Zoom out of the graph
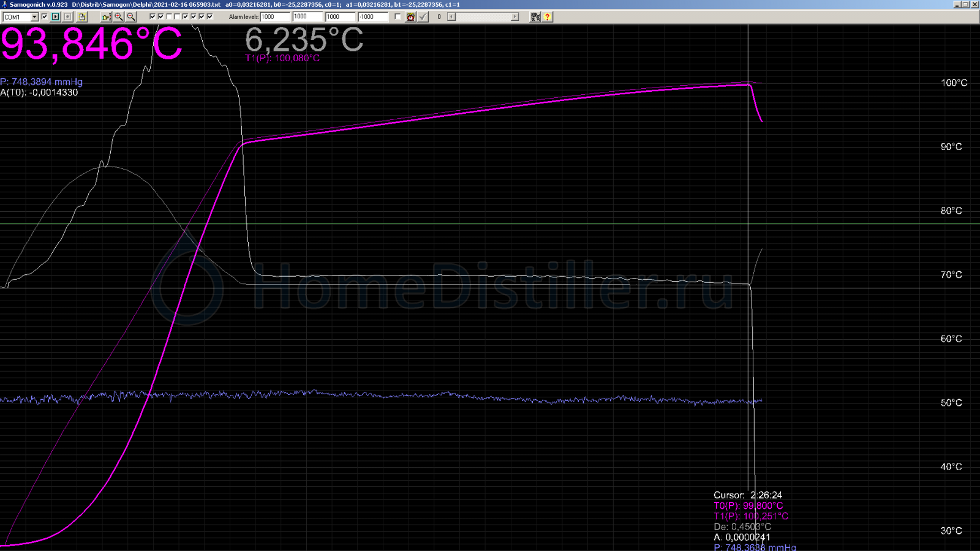Viewport: 980px width, 551px height. pos(131,17)
